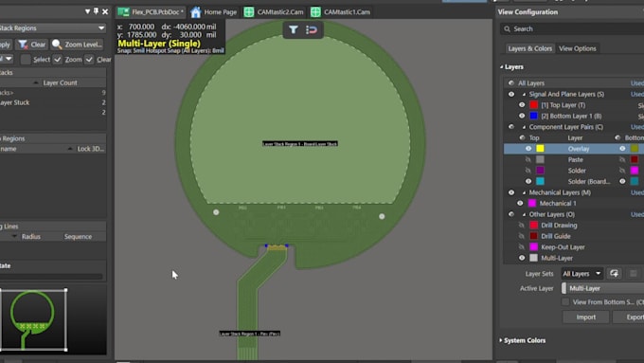The height and width of the screenshot is (363, 644).
Task: Show the Drill Drawing layer
Action: tap(522, 226)
